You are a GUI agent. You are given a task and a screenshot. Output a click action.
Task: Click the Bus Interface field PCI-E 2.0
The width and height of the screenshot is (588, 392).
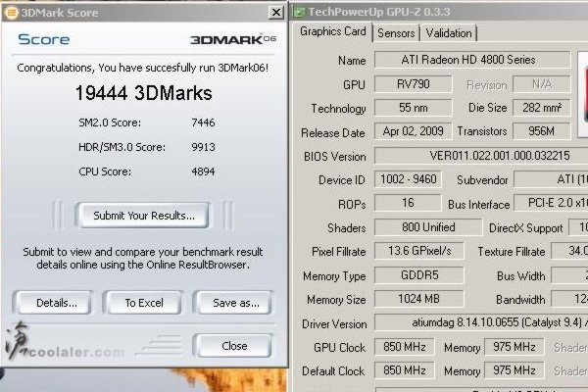point(551,203)
